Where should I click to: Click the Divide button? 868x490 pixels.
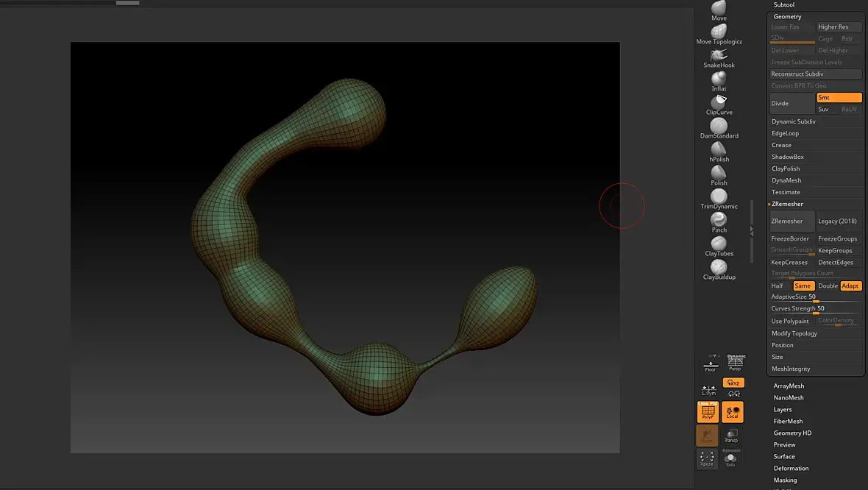click(x=791, y=103)
